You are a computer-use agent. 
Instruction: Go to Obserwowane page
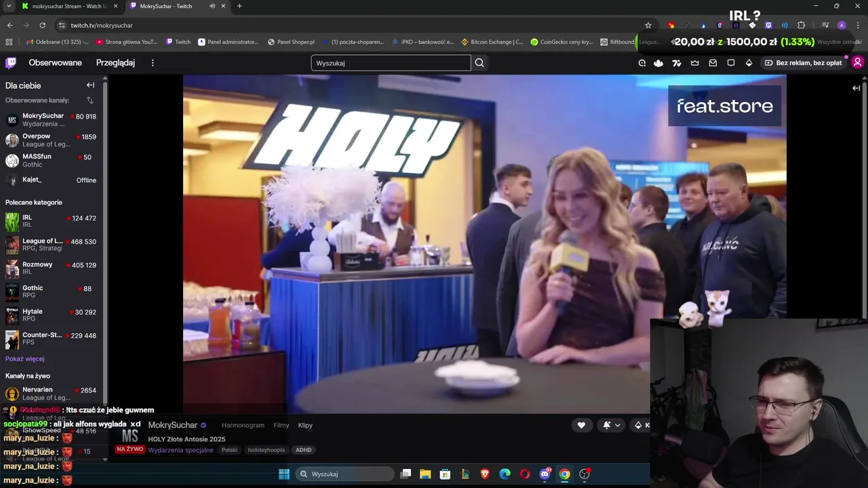point(55,62)
